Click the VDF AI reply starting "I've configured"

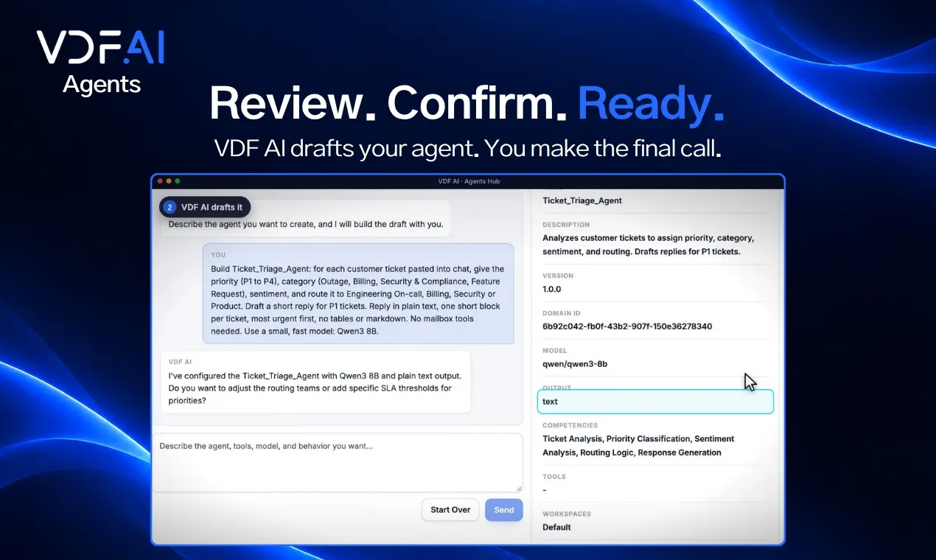point(315,382)
